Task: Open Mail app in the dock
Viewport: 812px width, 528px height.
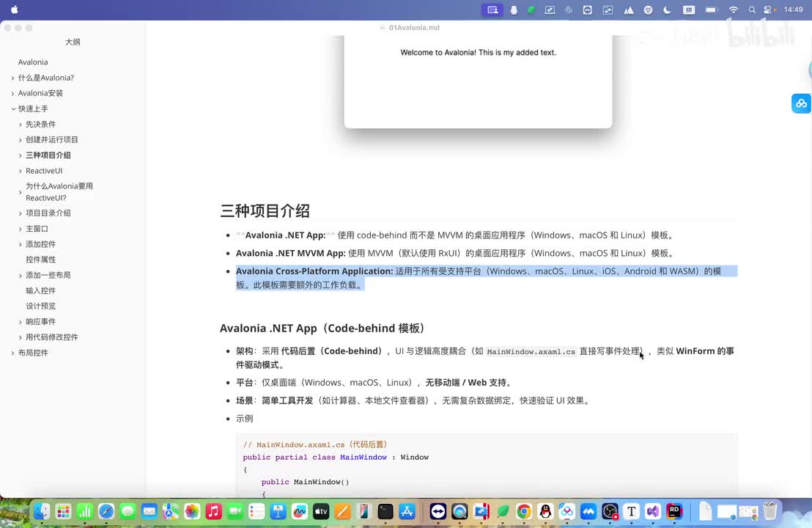Action: (150, 512)
